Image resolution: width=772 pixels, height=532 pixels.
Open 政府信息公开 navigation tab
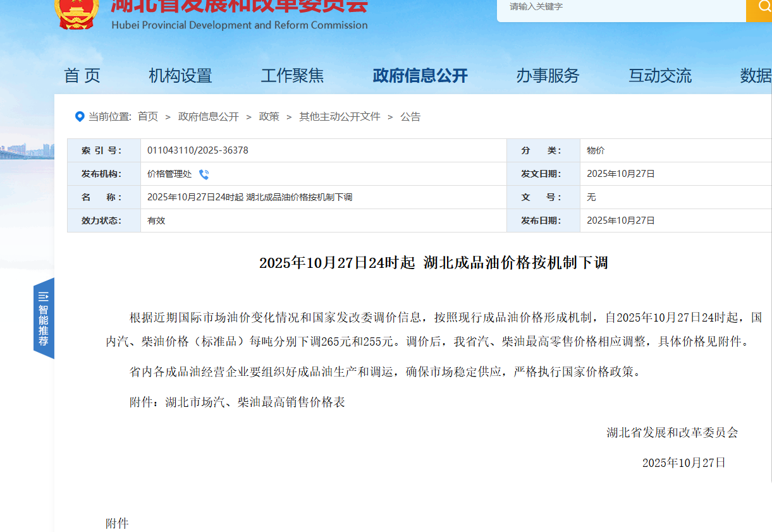pos(420,76)
